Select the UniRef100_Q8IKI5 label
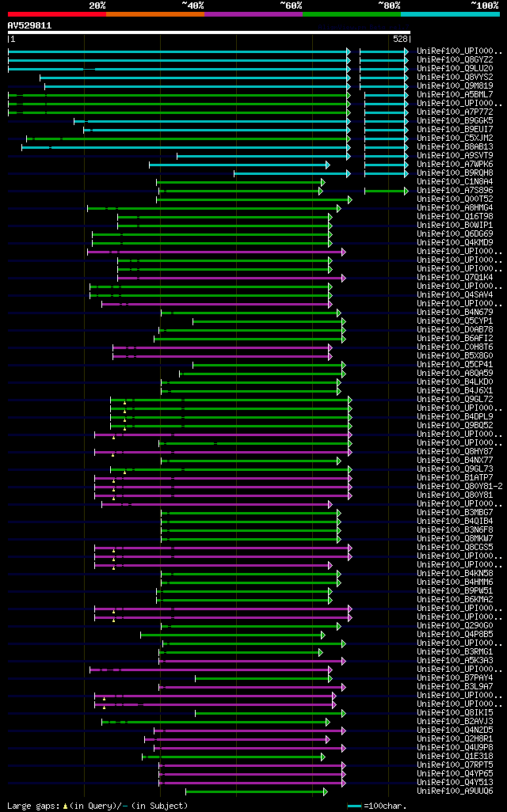507x812 pixels. coord(456,712)
